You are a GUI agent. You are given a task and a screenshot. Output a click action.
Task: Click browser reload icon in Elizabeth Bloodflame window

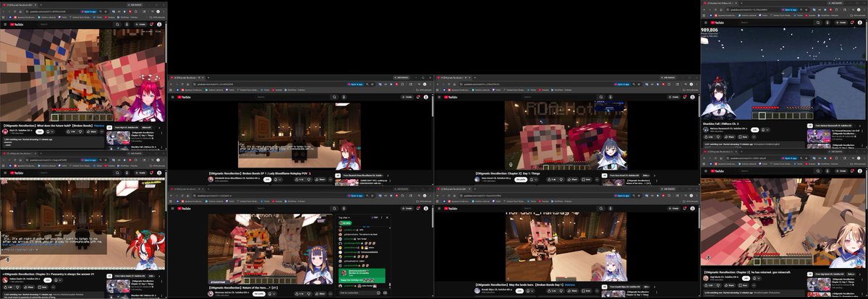(x=182, y=84)
